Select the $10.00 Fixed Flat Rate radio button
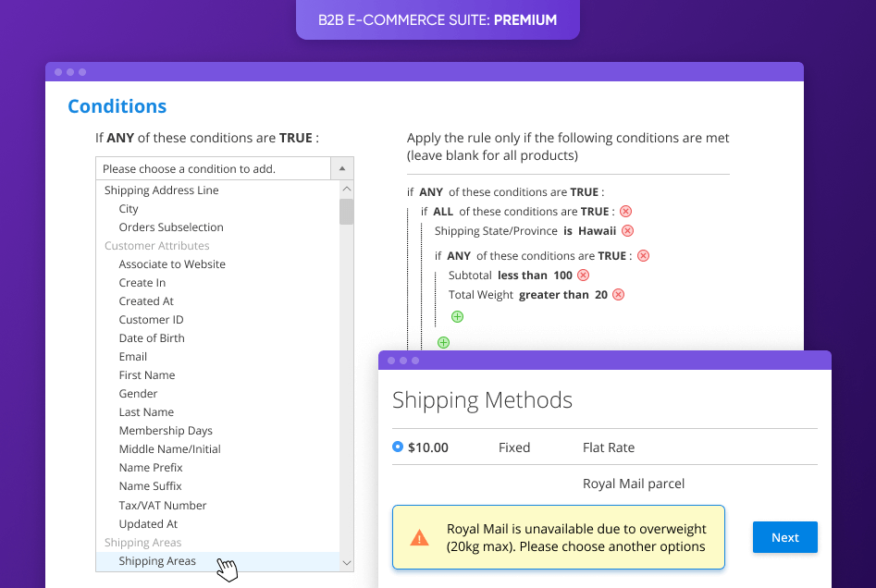Image resolution: width=876 pixels, height=588 pixels. (x=398, y=447)
